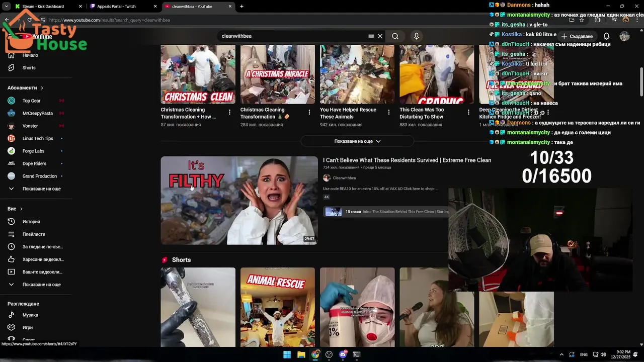Image resolution: width=644 pixels, height=362 pixels.
Task: Clear the search query with X
Action: pos(380,36)
